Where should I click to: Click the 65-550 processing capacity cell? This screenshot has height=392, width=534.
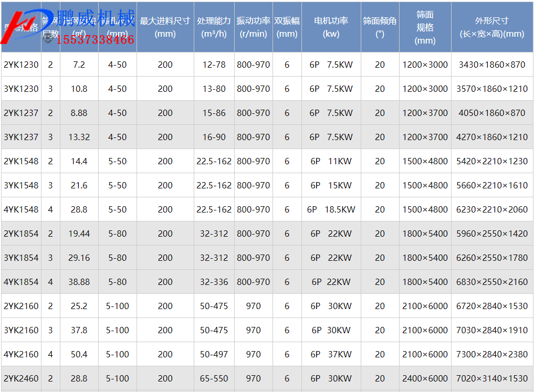pos(214,378)
